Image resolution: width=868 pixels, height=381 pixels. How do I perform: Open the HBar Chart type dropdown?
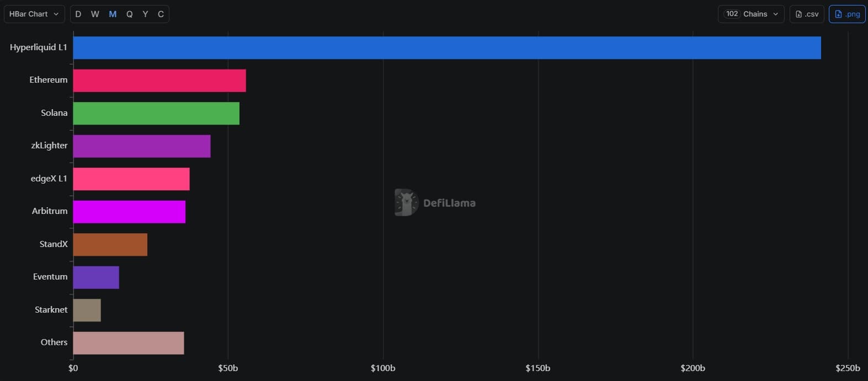(x=34, y=14)
